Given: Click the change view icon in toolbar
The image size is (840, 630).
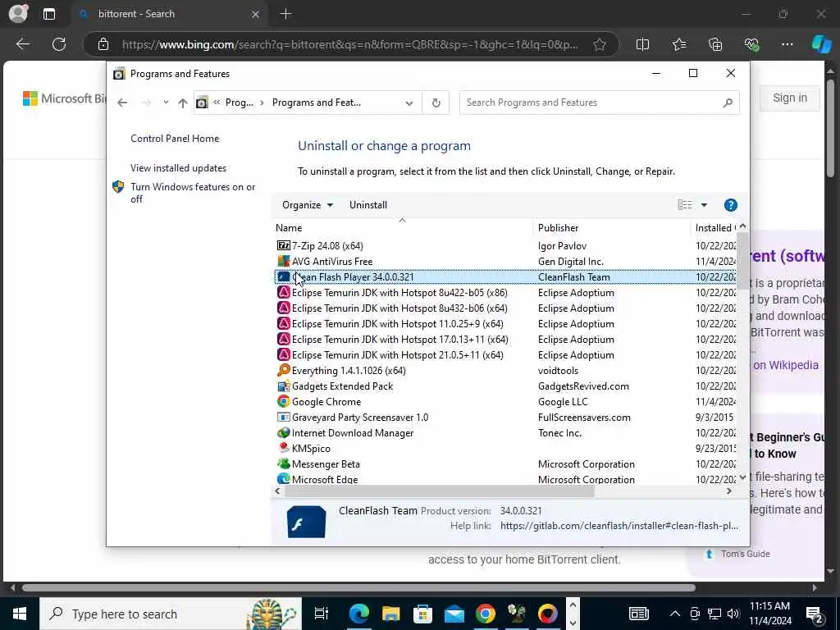Looking at the screenshot, I should pyautogui.click(x=685, y=204).
